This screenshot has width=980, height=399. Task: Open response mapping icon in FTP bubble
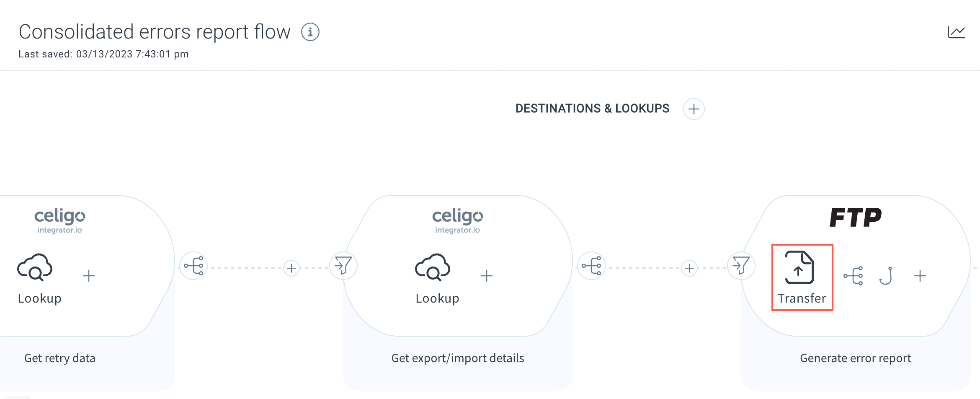[854, 276]
